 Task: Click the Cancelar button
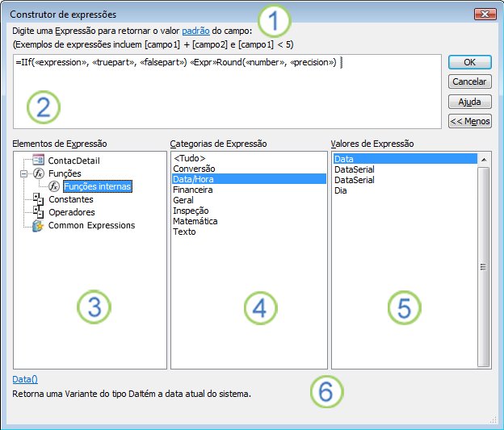pos(469,81)
